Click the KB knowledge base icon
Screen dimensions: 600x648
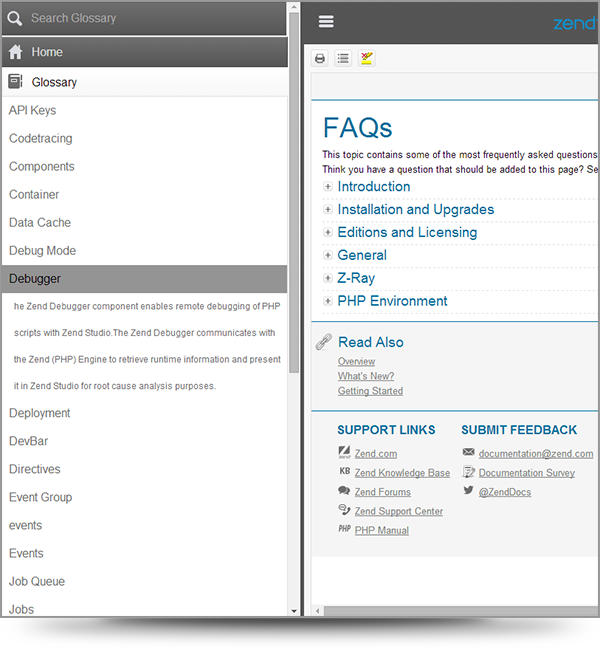(344, 471)
